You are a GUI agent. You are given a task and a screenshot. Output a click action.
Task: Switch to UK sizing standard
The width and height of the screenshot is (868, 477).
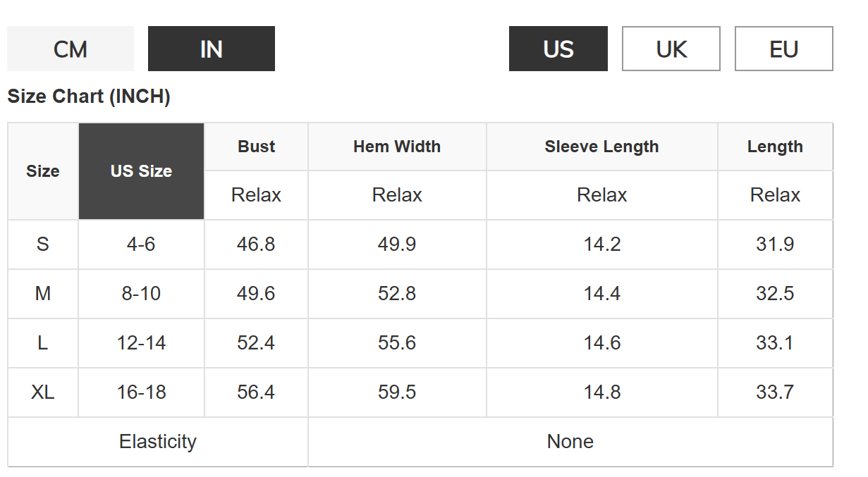pyautogui.click(x=671, y=49)
